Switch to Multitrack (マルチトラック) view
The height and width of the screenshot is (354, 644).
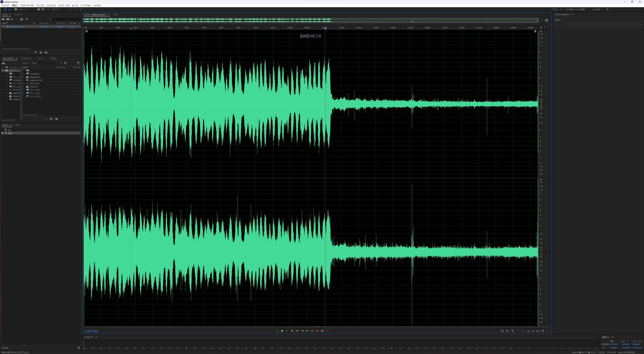[21, 9]
